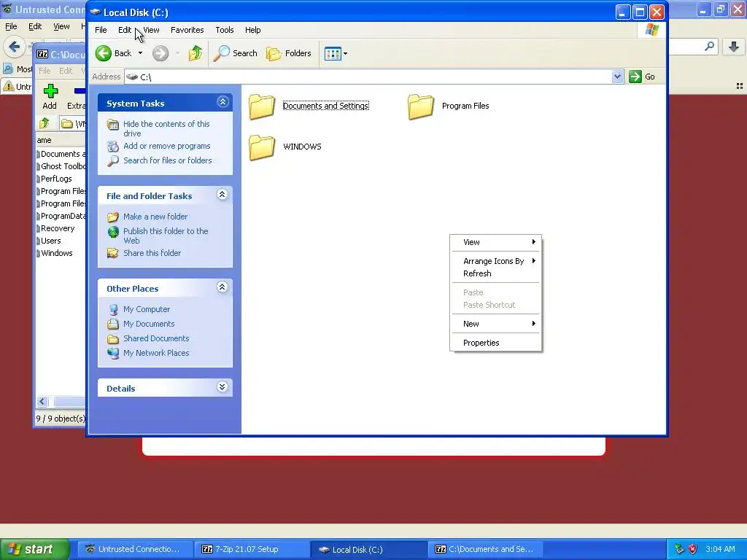Click Make a new folder link
747x560 pixels.
[x=155, y=217]
